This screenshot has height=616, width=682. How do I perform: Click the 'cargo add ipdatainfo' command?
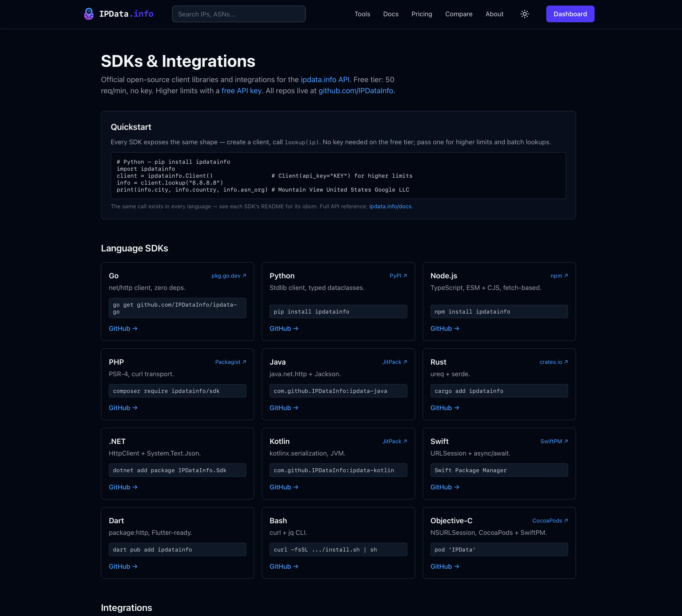[499, 391]
